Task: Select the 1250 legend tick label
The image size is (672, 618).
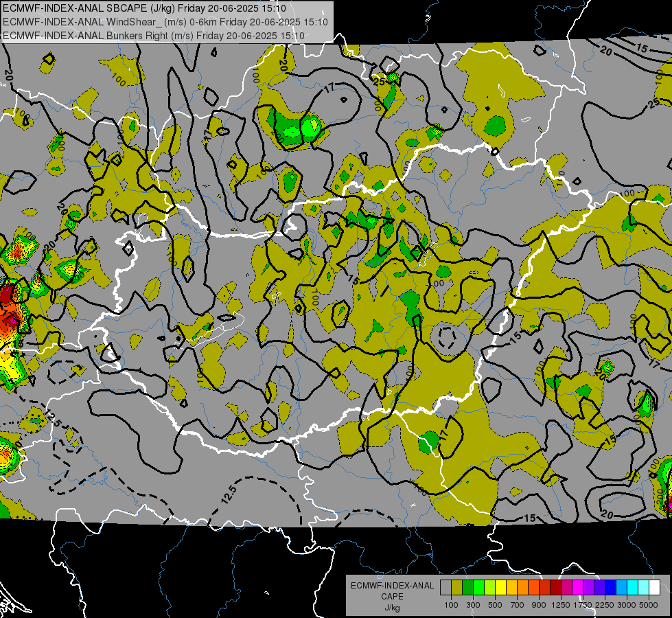Action: click(x=561, y=605)
